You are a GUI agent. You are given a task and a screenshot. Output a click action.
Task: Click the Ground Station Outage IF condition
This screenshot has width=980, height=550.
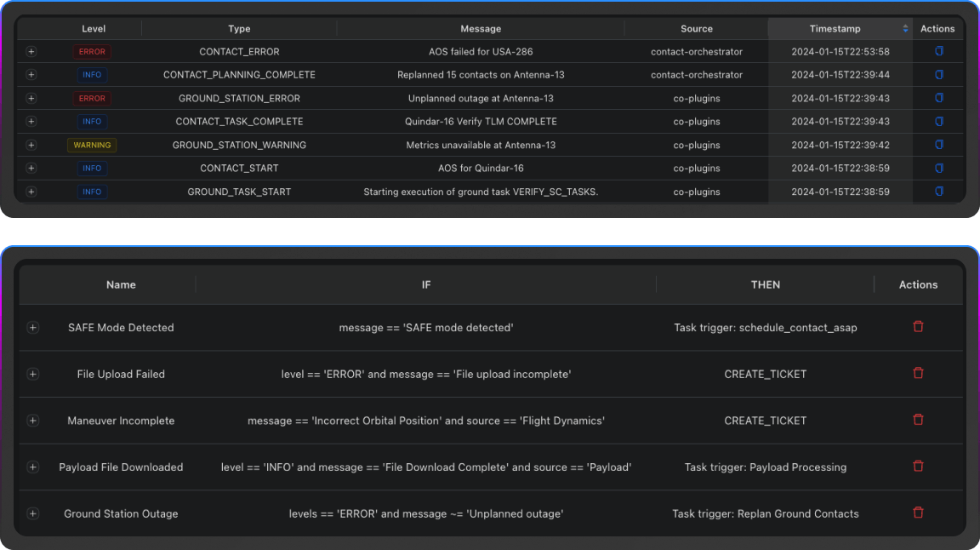[426, 513]
